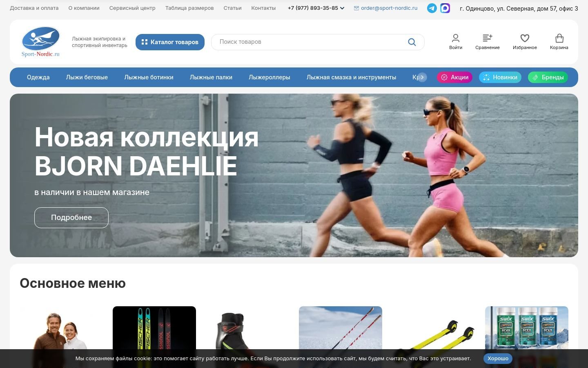
Task: Click the Новая коллекция BJORN DAEHLIE heading
Action: [146, 151]
